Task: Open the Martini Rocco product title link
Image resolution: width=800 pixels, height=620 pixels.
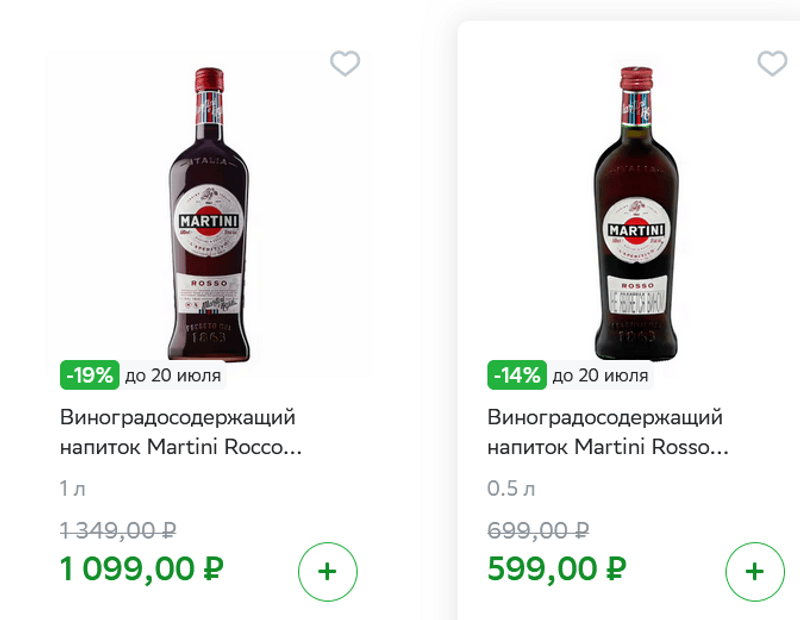Action: pos(180,432)
